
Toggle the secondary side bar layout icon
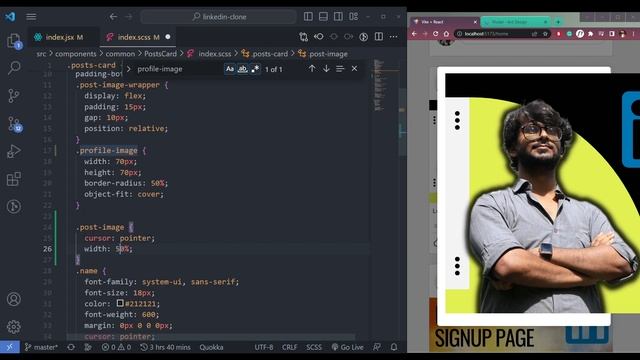338,16
